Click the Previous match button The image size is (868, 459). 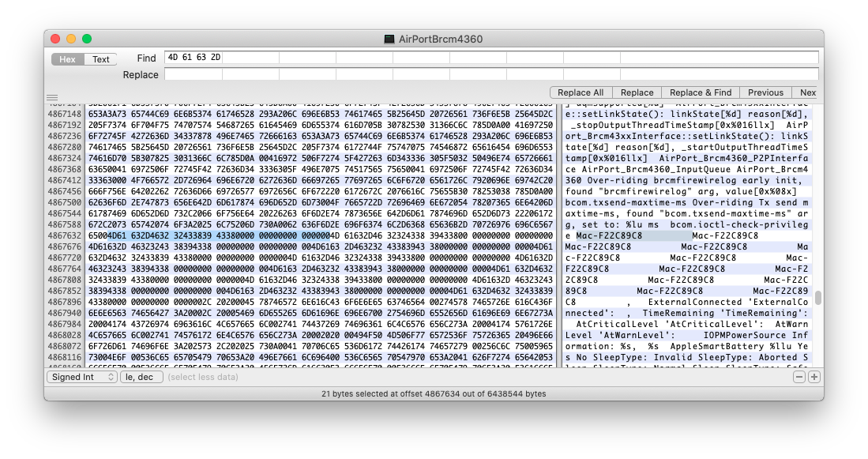765,92
